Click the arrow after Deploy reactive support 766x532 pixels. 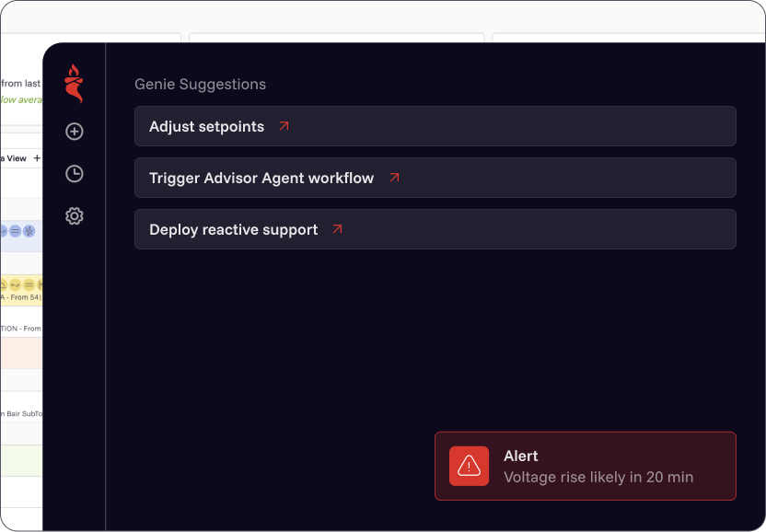pyautogui.click(x=337, y=229)
